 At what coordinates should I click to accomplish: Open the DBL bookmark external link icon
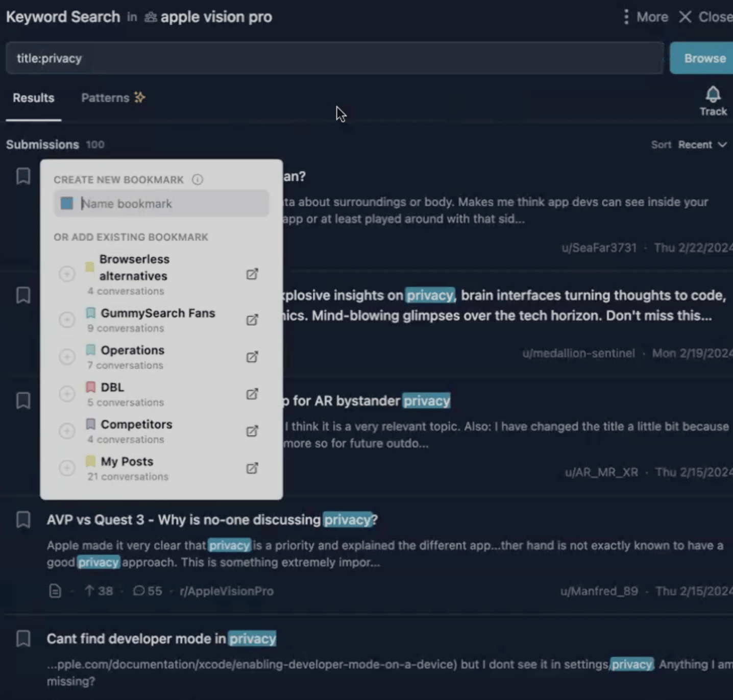252,394
